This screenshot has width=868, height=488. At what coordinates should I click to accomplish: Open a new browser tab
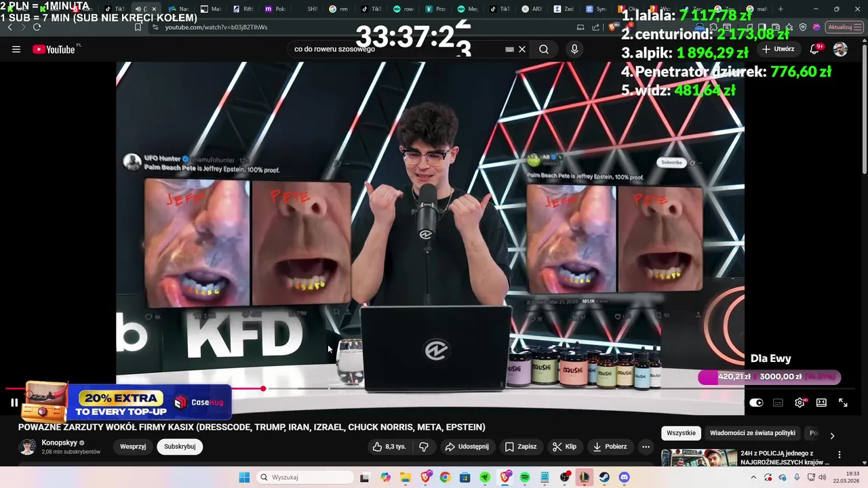click(781, 9)
